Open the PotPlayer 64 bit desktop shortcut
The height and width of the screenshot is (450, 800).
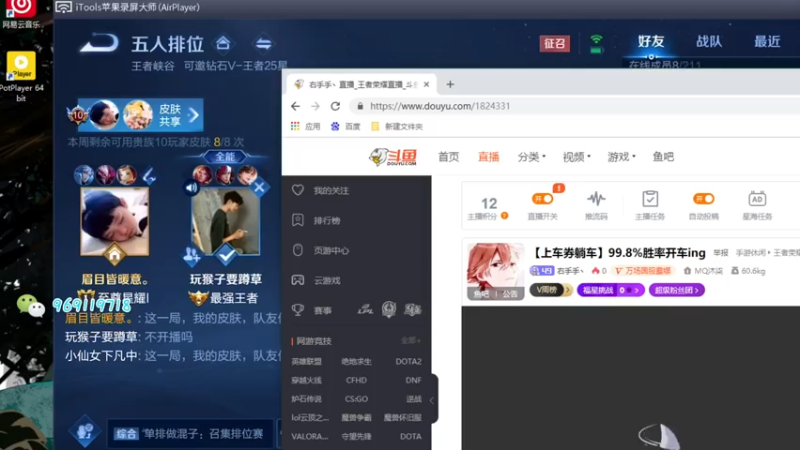tap(21, 77)
